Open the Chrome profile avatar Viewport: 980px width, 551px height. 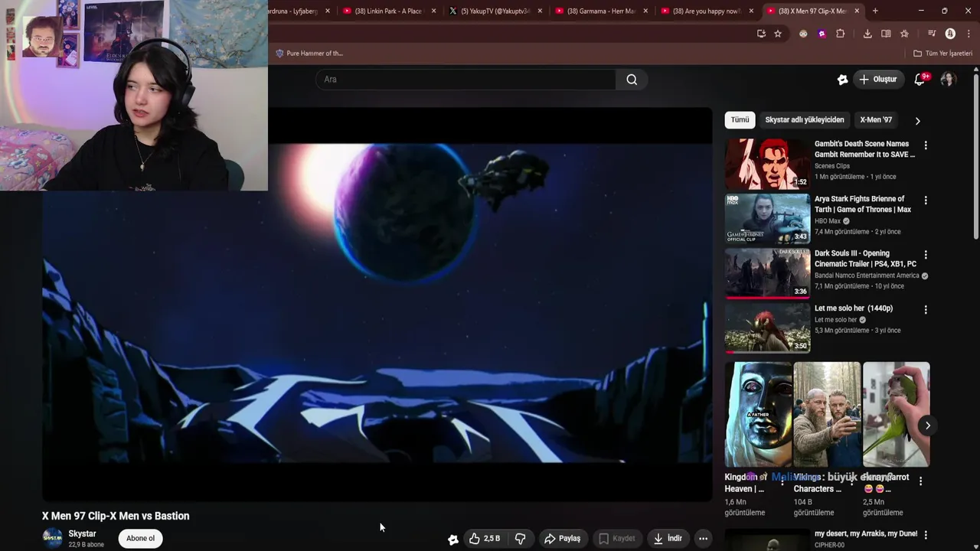[x=950, y=34]
